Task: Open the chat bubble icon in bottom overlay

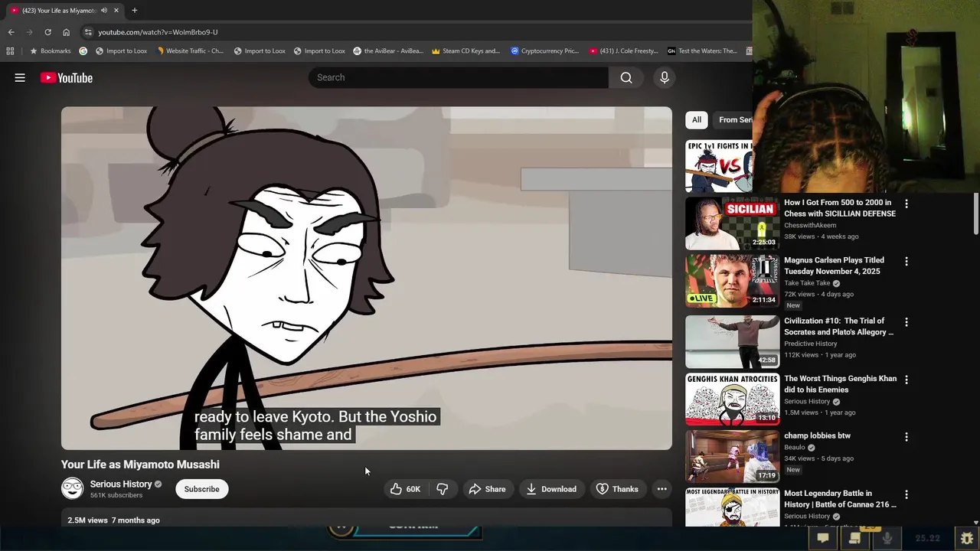Action: (x=823, y=538)
